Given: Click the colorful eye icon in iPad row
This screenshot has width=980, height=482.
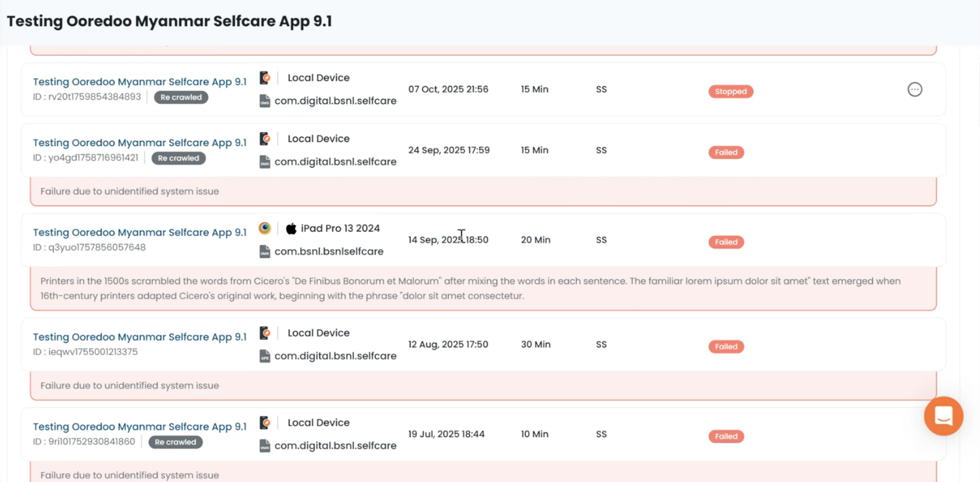Looking at the screenshot, I should point(265,228).
